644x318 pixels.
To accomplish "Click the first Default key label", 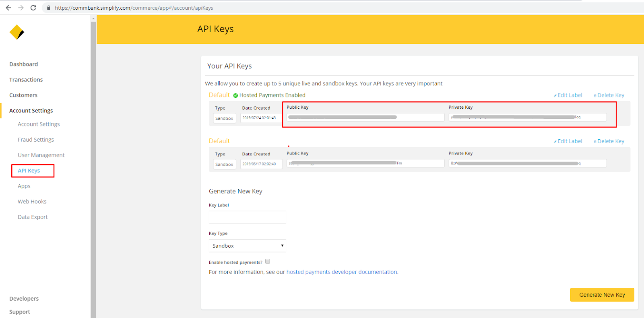I will (x=219, y=95).
